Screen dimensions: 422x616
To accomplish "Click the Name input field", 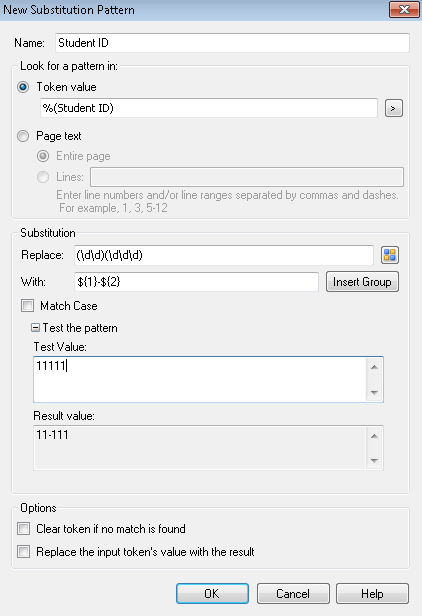I will (x=232, y=42).
